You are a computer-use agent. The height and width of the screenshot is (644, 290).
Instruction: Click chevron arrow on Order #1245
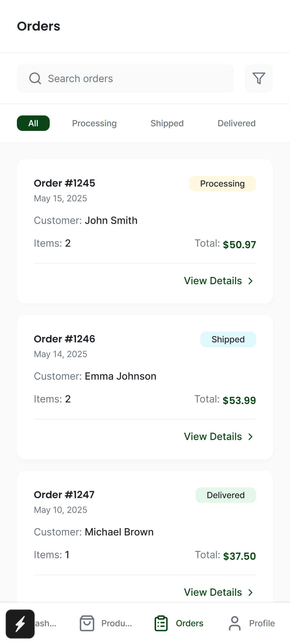point(251,281)
